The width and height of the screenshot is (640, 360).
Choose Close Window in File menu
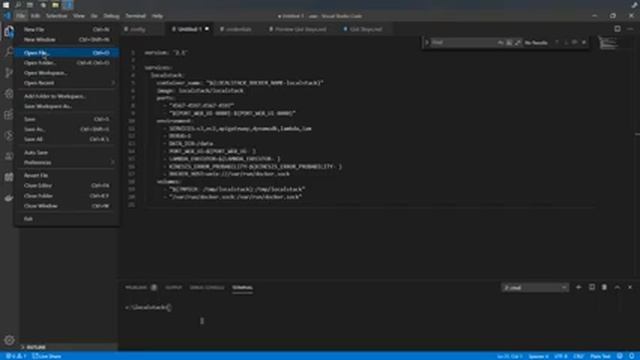click(x=67, y=206)
